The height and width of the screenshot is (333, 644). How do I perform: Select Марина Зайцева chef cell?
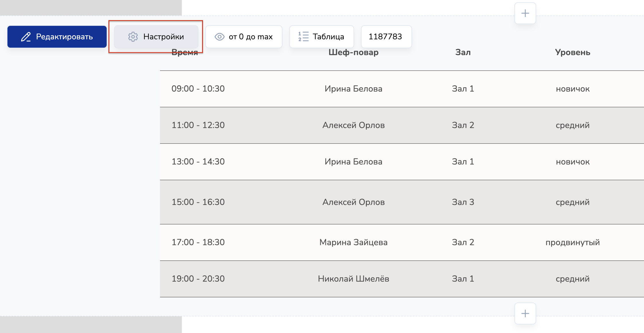pyautogui.click(x=353, y=242)
